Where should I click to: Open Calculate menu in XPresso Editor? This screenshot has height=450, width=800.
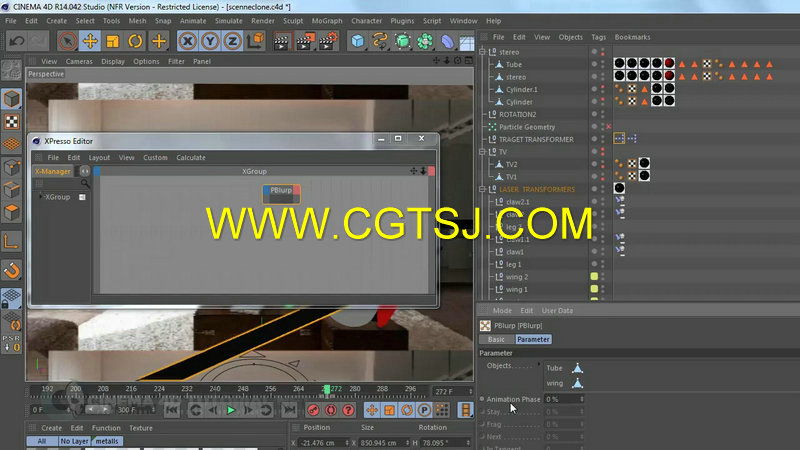point(191,158)
